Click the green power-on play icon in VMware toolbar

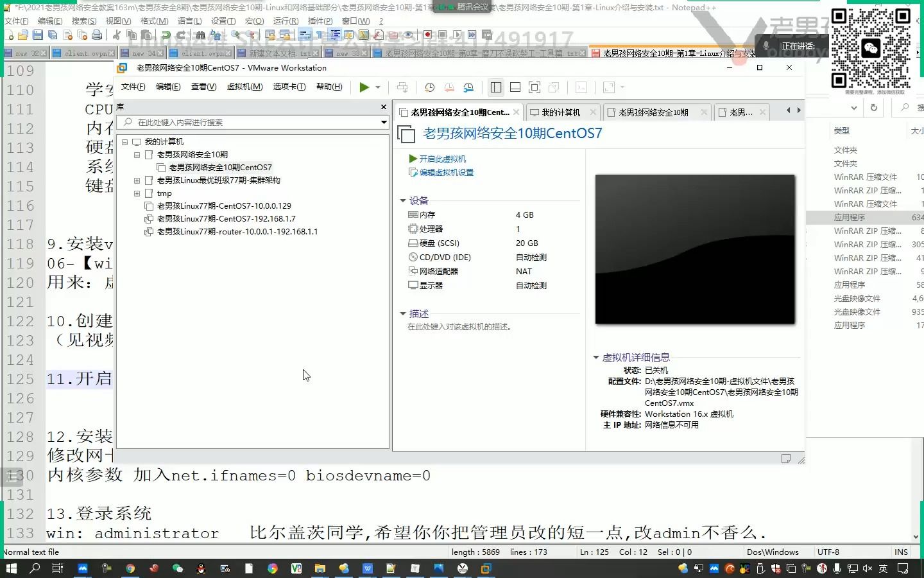click(x=364, y=87)
